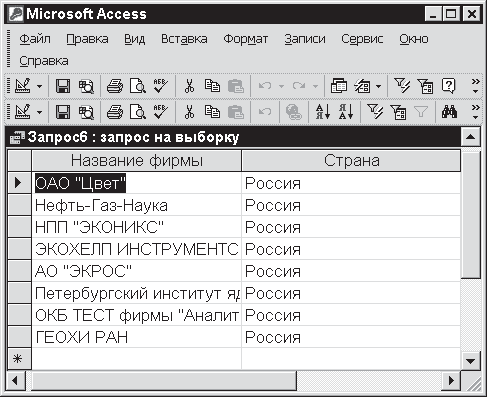This screenshot has width=487, height=397.
Task: Click Cut scissors icon in lower toolbar
Action: [189, 112]
